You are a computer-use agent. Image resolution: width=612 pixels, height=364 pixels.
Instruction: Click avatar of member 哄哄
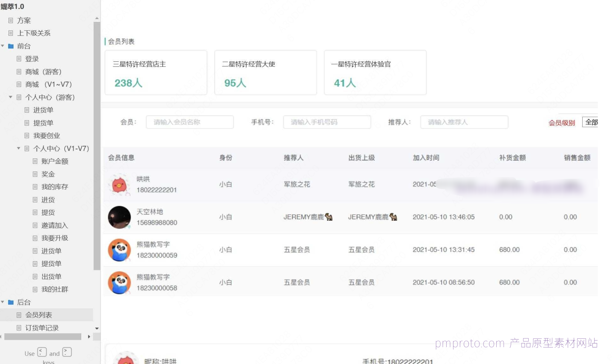[119, 184]
